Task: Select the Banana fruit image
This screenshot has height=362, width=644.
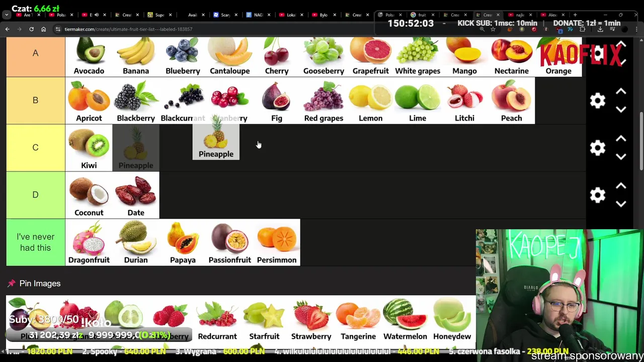Action: (136, 57)
